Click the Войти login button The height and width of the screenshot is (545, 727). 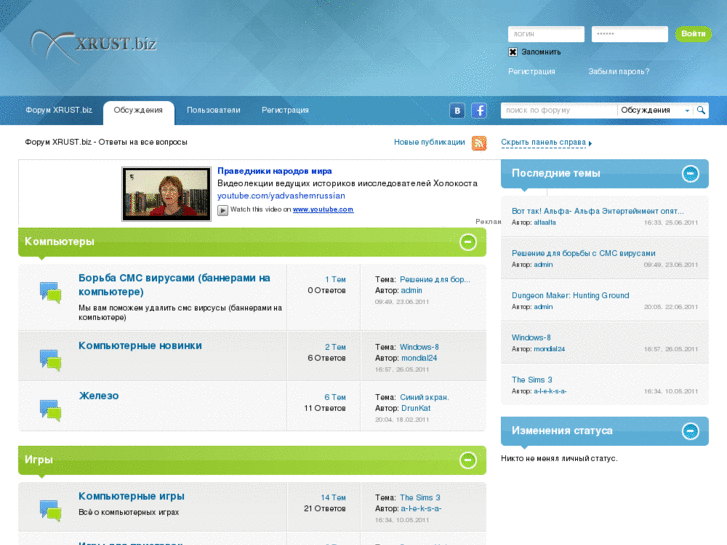tap(693, 34)
